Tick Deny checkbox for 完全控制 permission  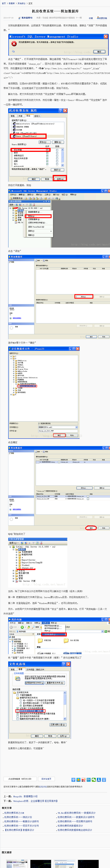point(57,150)
